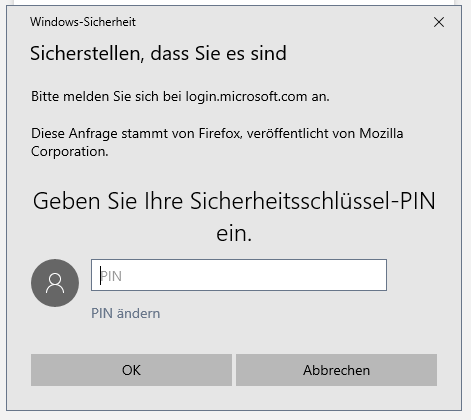Select the login.microsoft.com domain text
This screenshot has height=420, width=471.
[246, 96]
